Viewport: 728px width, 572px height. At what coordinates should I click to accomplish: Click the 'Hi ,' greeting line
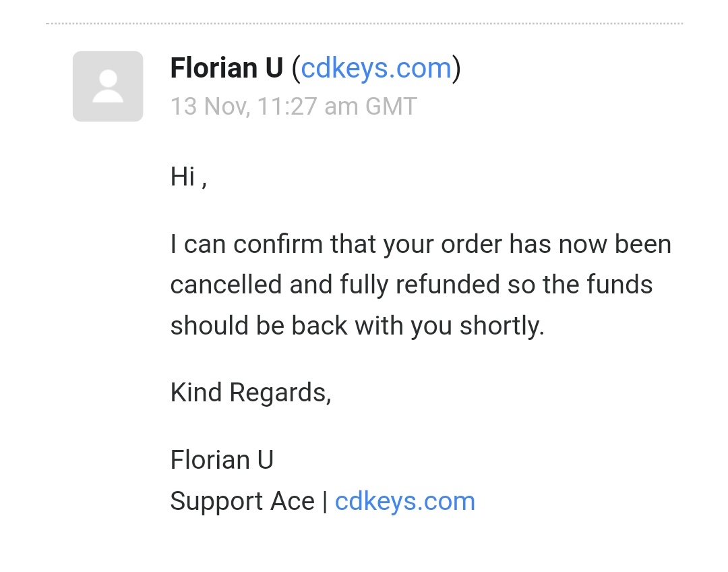point(189,177)
